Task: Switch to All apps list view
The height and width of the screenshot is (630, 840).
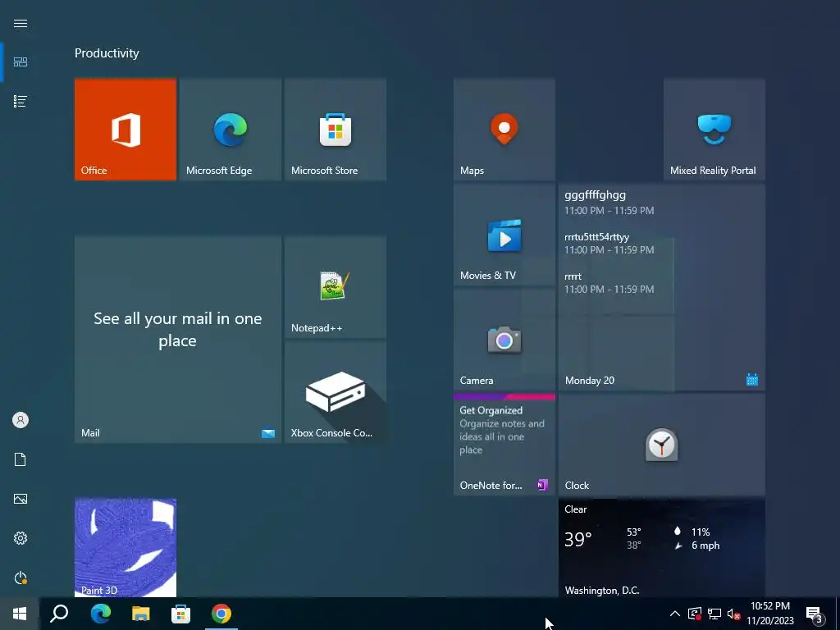Action: (x=21, y=101)
